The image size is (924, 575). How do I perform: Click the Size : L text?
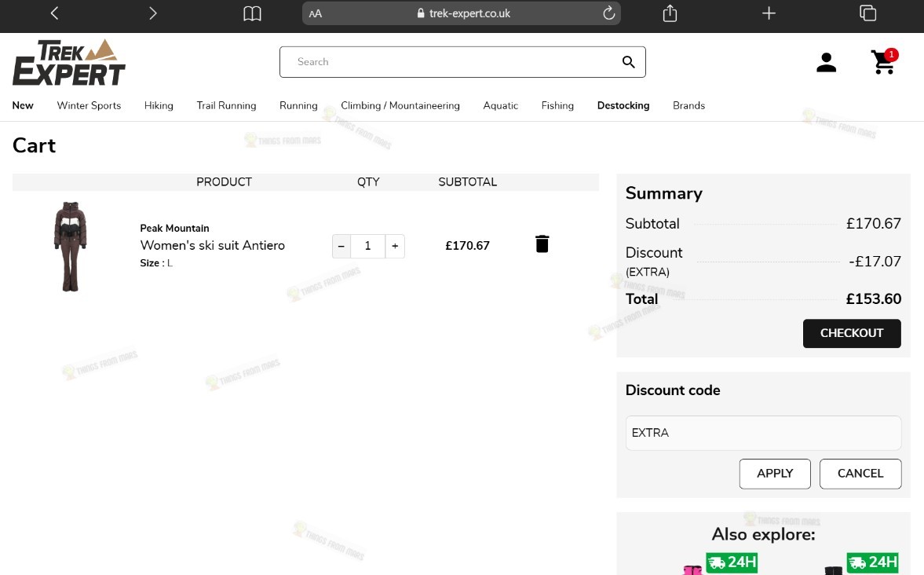click(x=156, y=263)
